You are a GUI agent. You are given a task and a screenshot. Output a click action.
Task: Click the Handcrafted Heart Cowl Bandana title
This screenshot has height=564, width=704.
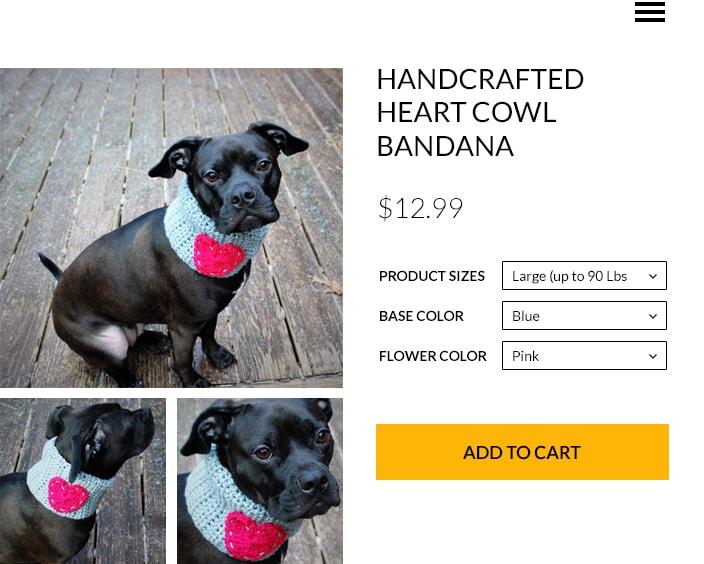(x=480, y=113)
